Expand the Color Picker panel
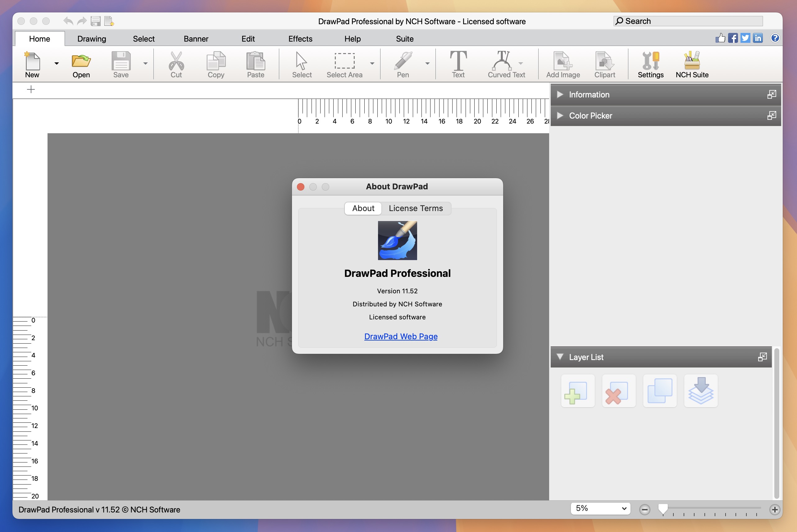 (560, 116)
